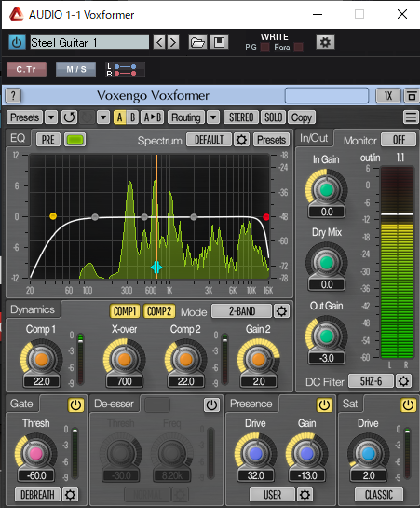
Task: Open gate settings gear icon
Action: (70, 495)
